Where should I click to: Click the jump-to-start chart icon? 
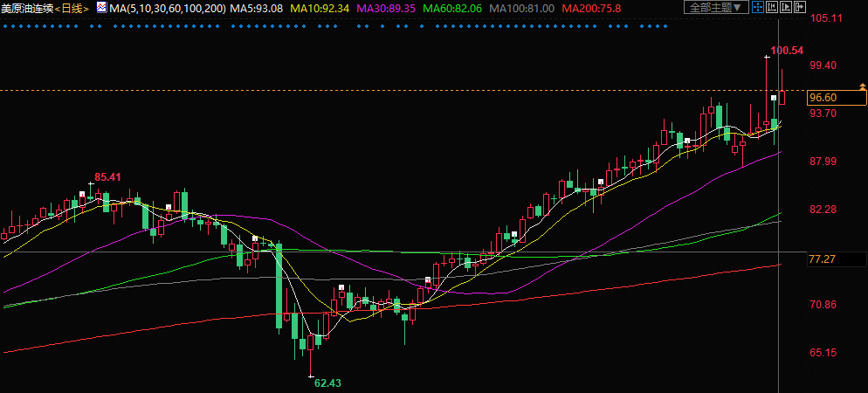pyautogui.click(x=771, y=8)
